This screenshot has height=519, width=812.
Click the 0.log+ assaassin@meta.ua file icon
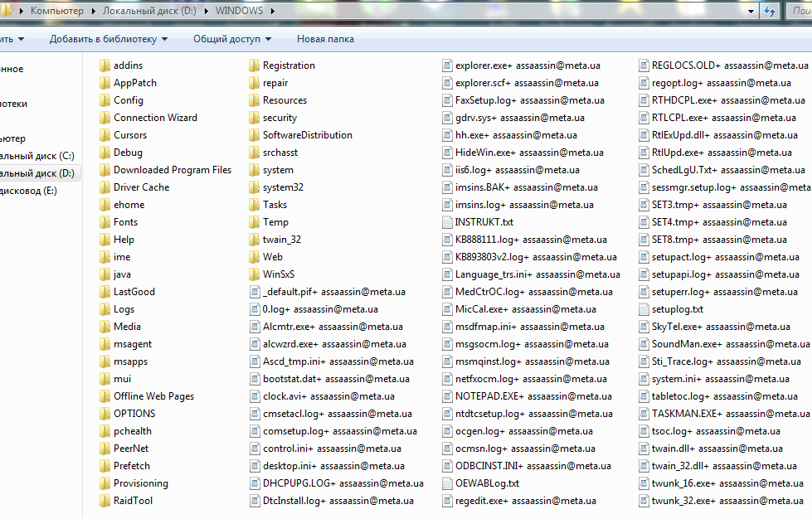pyautogui.click(x=255, y=309)
